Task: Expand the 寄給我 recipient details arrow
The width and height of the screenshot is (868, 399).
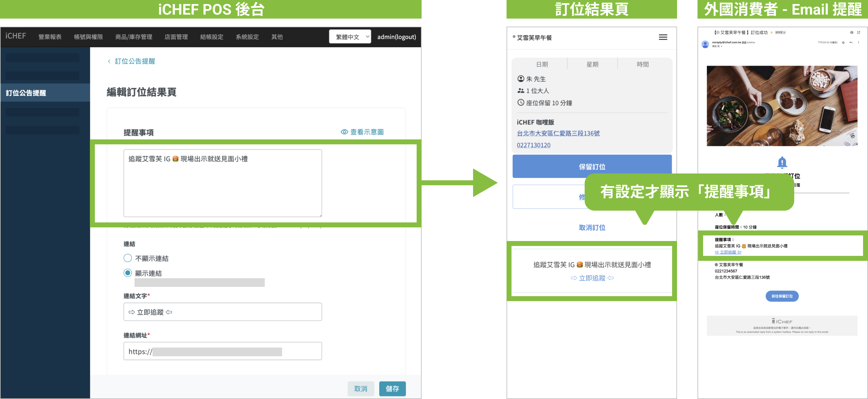Action: [x=721, y=46]
